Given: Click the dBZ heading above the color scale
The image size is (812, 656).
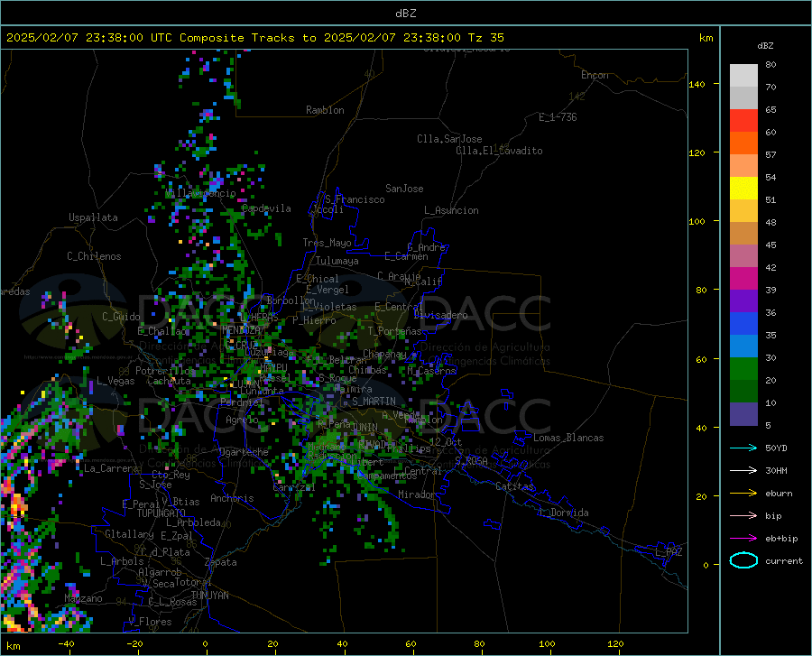Looking at the screenshot, I should [765, 45].
